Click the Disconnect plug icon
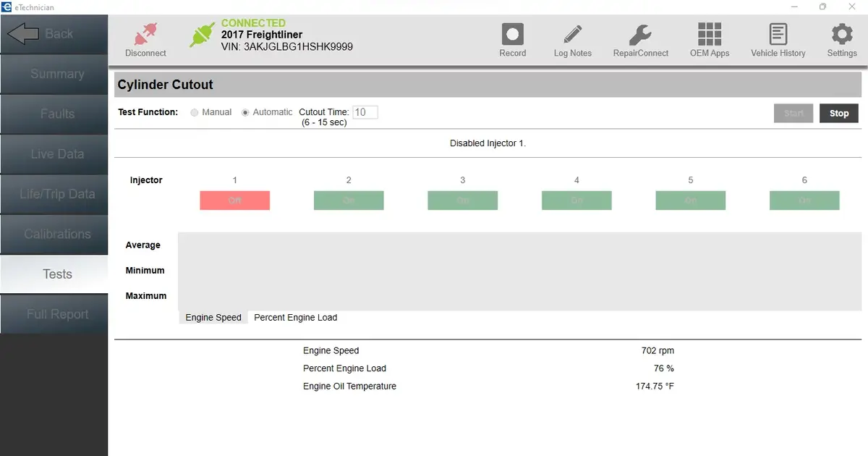This screenshot has width=868, height=456. 146,33
